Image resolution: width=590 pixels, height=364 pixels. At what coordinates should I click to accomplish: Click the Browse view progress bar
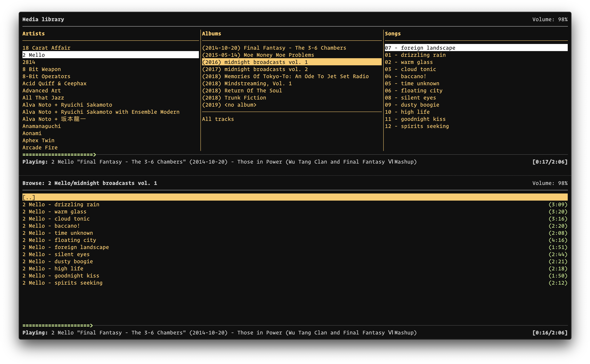(x=295, y=326)
